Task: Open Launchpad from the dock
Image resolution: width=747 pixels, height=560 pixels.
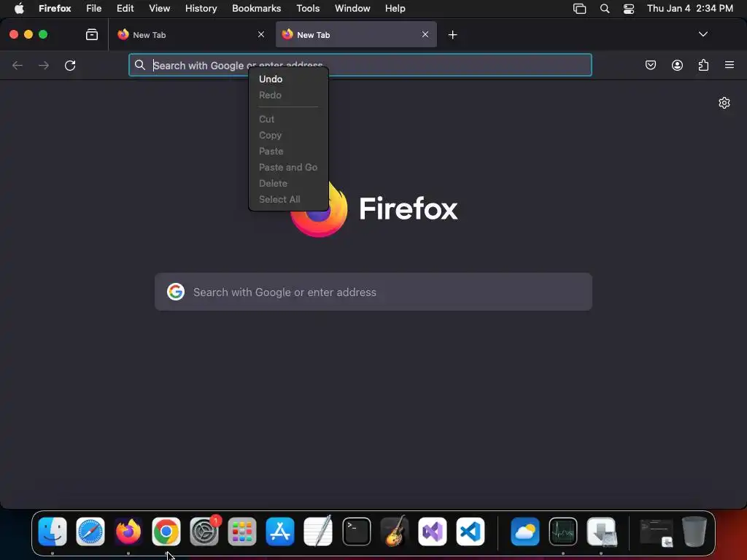Action: (242, 532)
